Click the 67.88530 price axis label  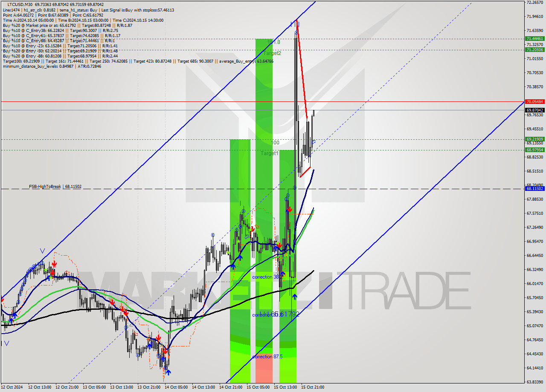point(535,199)
